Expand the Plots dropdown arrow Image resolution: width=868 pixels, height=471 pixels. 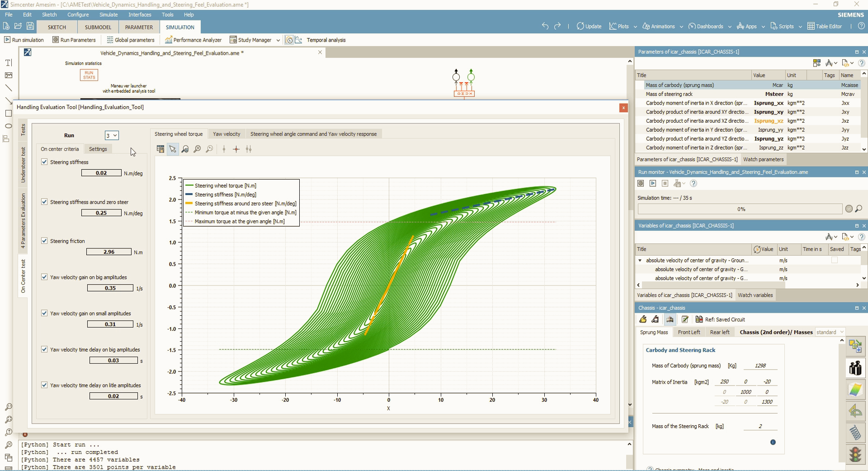pyautogui.click(x=635, y=27)
